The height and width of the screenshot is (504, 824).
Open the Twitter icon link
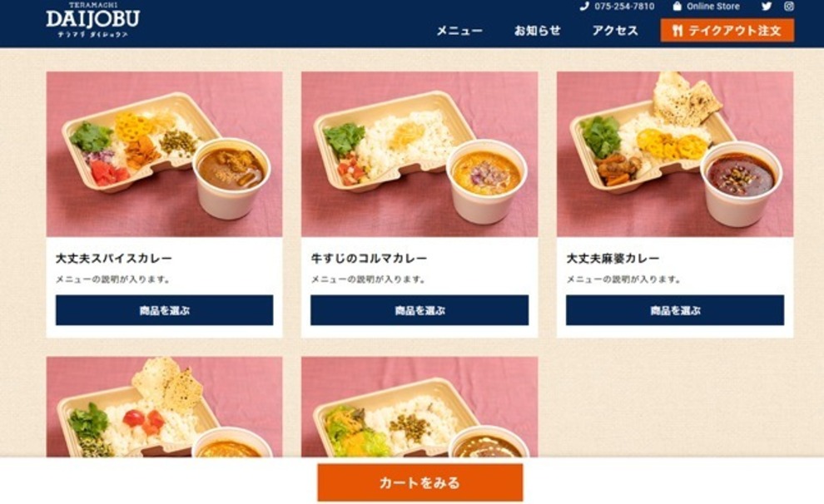pos(767,7)
